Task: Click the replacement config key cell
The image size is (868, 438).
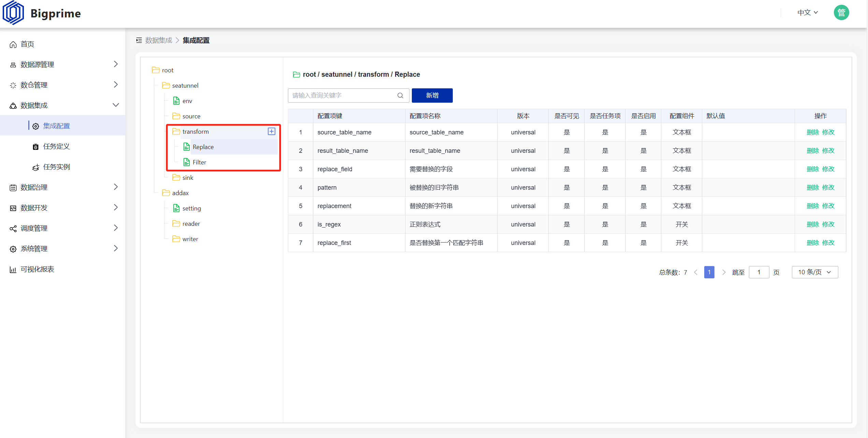Action: coord(359,206)
